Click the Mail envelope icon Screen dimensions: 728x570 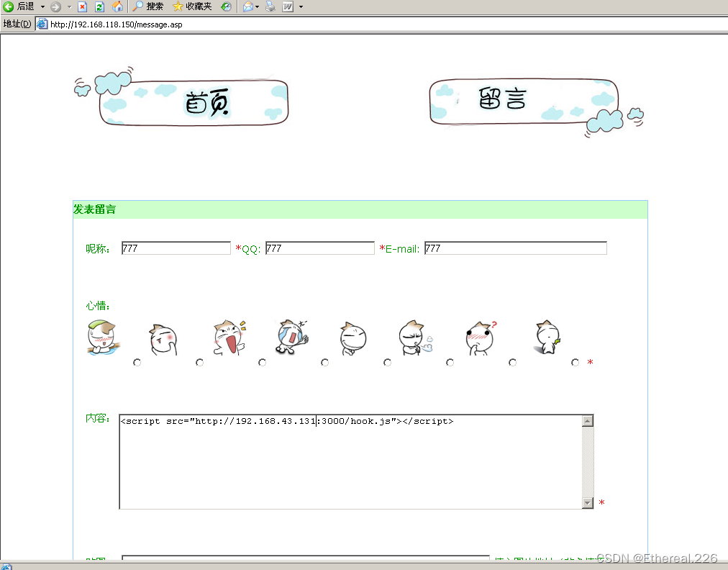pyautogui.click(x=248, y=6)
